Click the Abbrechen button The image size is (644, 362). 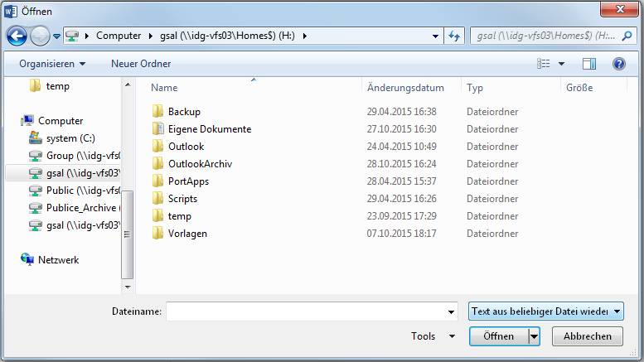point(588,336)
